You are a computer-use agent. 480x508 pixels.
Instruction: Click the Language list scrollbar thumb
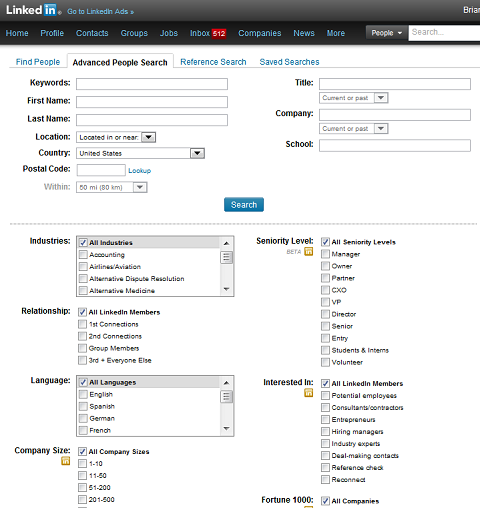(227, 397)
